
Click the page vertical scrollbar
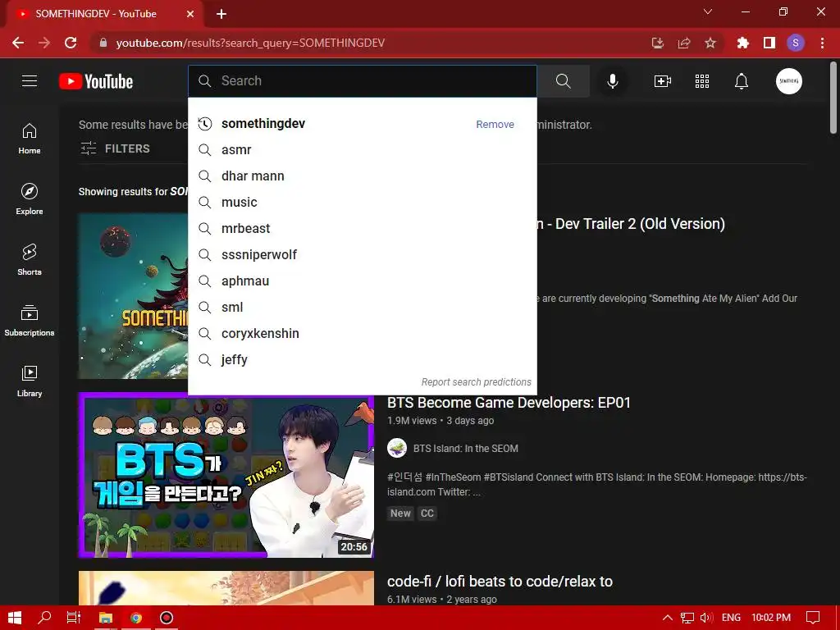(833, 98)
